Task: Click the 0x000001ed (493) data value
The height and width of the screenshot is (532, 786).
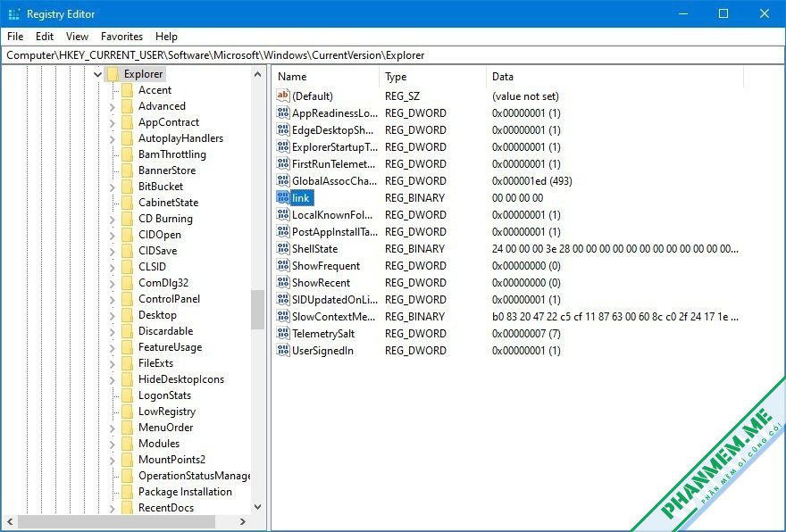Action: click(531, 181)
